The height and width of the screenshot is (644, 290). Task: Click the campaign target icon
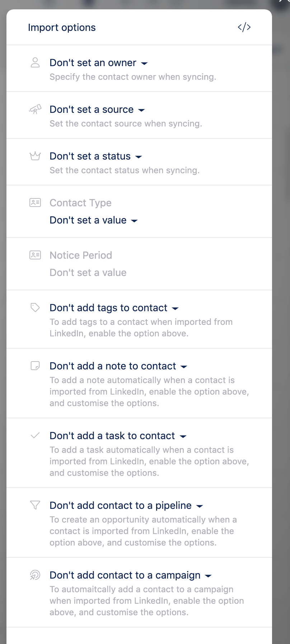coord(35,575)
